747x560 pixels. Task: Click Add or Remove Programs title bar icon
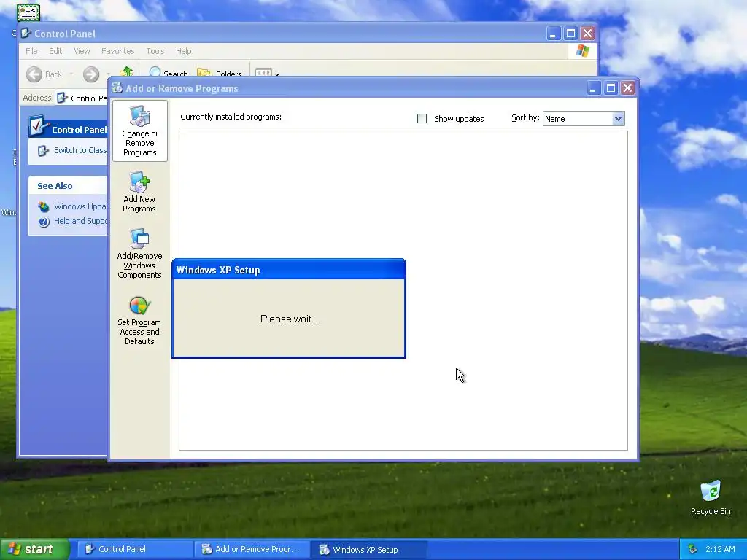point(117,87)
